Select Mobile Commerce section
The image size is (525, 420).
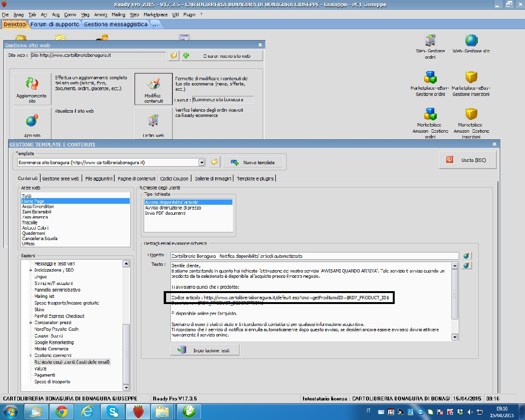click(51, 349)
